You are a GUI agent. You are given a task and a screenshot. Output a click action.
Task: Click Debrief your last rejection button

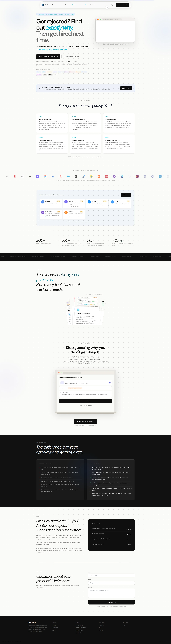pos(85,421)
